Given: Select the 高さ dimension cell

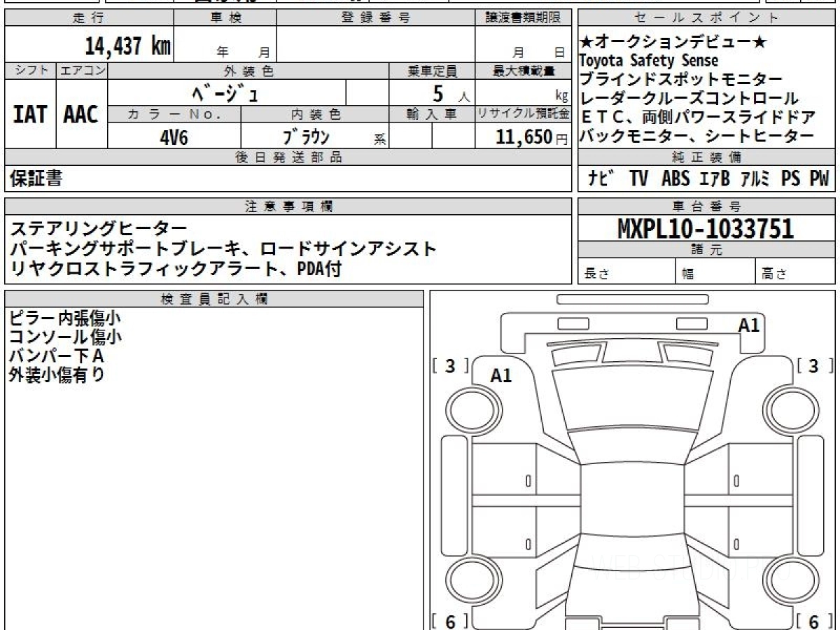Looking at the screenshot, I should tap(794, 272).
